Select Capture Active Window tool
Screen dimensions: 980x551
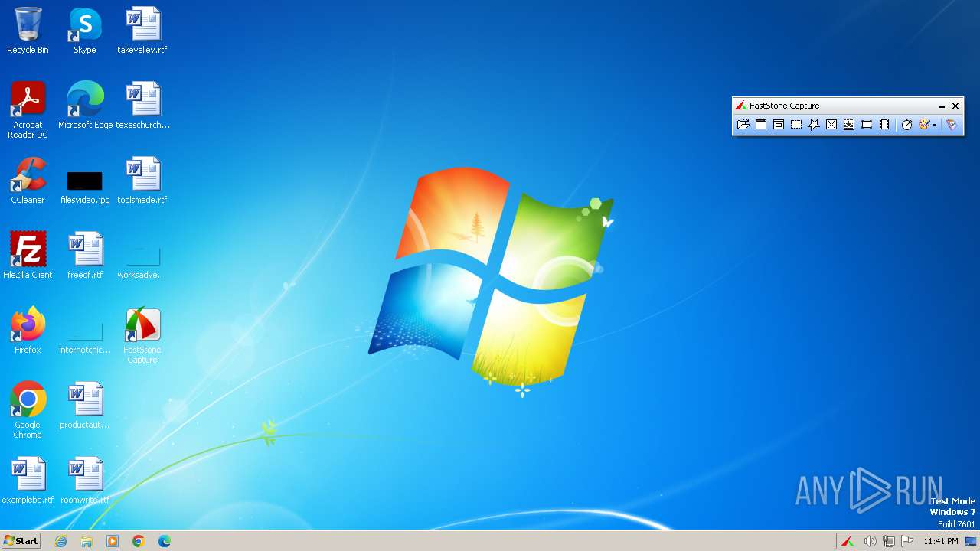[761, 125]
